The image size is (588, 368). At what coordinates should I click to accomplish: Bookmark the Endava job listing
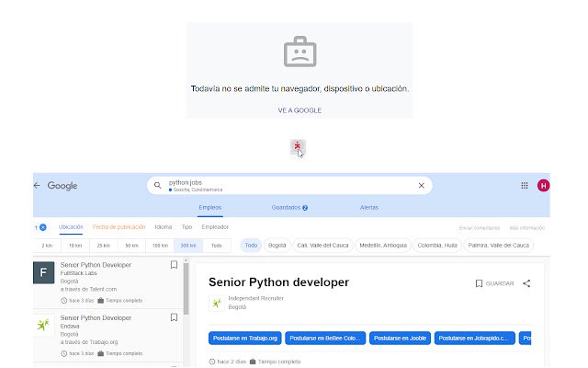coord(174,317)
